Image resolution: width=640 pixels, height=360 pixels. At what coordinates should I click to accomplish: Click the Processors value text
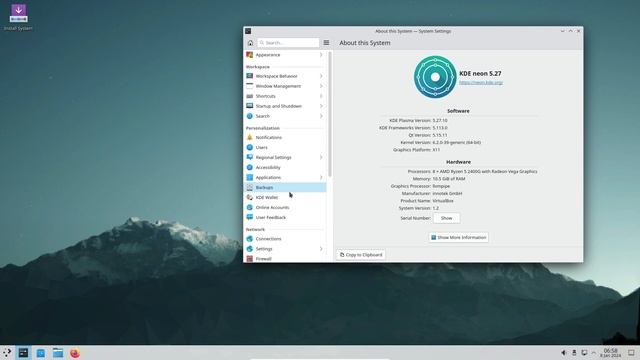click(485, 171)
